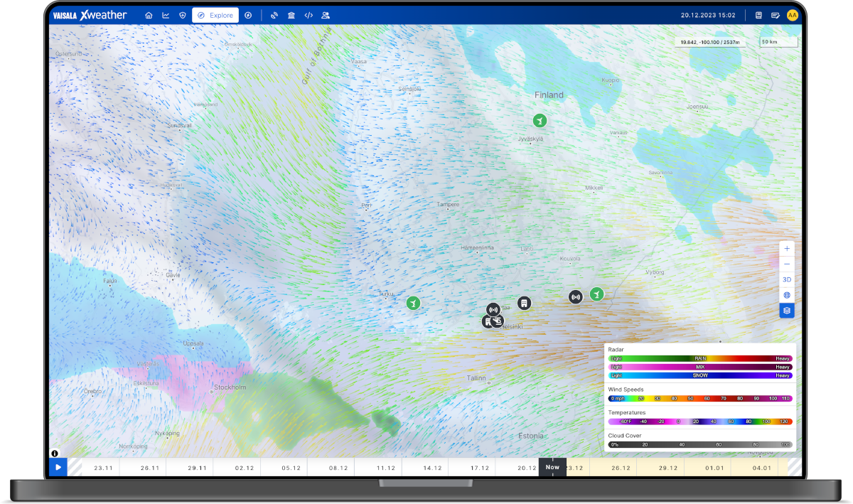Click the code brackets API icon in toolbar
This screenshot has width=853, height=504.
[x=309, y=15]
